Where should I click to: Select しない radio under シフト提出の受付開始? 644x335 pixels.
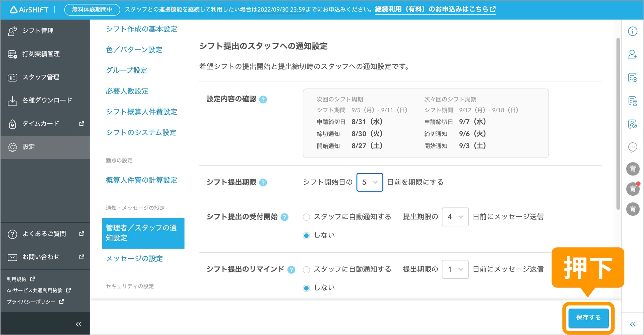coord(306,236)
